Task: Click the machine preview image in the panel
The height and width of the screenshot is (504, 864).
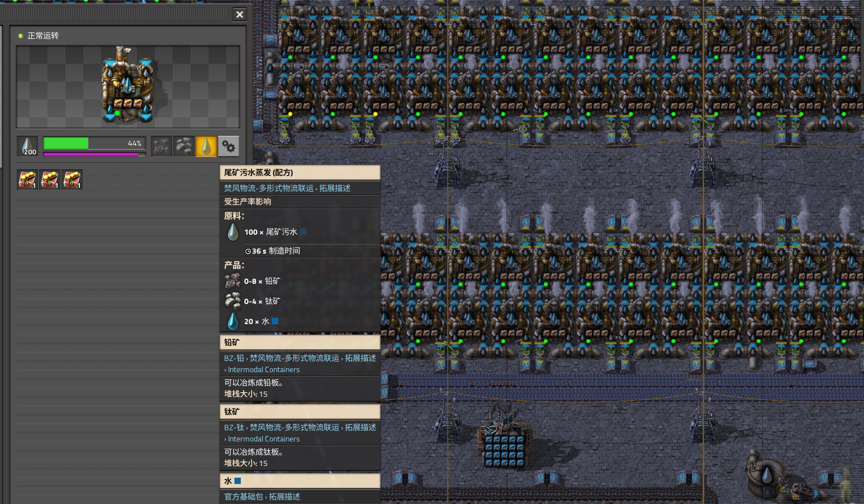Action: click(x=128, y=87)
